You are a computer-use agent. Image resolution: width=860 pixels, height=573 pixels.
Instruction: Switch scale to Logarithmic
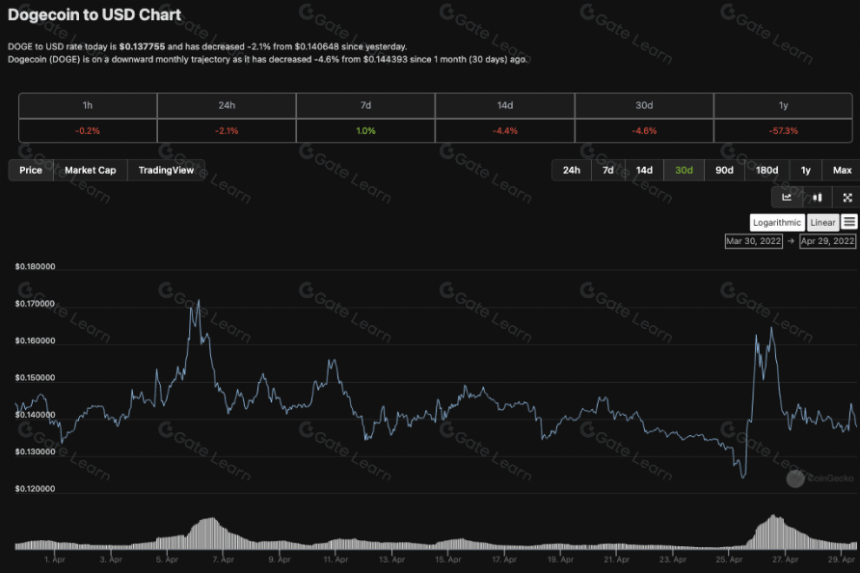777,222
